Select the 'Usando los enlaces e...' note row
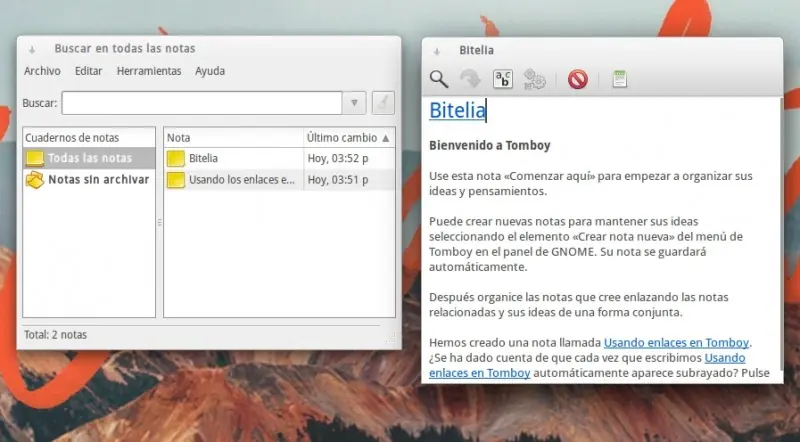This screenshot has height=442, width=800. pos(279,180)
